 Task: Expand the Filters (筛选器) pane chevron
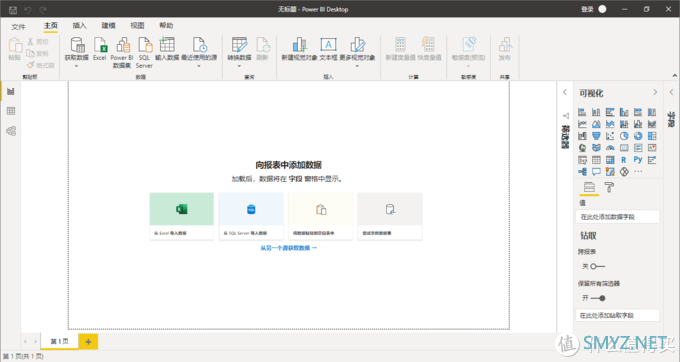(x=565, y=92)
